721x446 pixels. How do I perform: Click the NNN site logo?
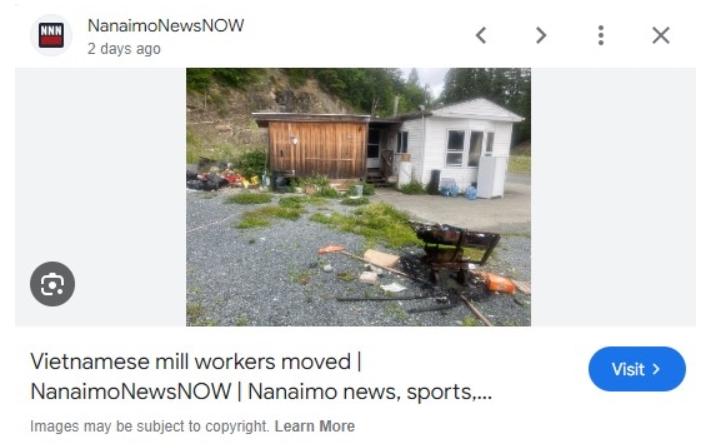[51, 35]
